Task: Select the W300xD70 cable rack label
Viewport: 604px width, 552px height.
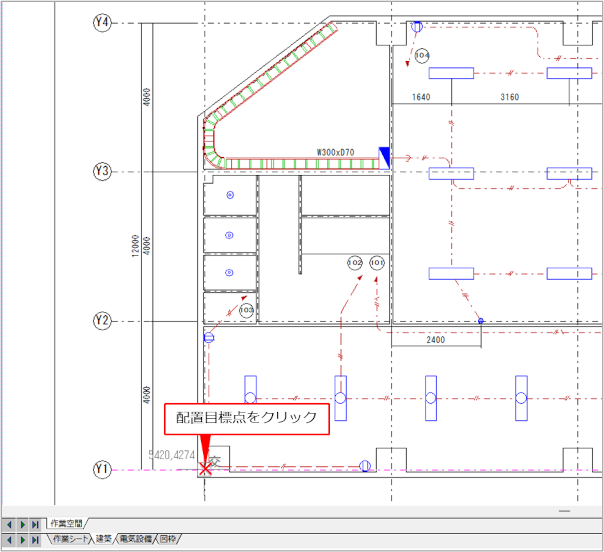Action: (x=335, y=152)
